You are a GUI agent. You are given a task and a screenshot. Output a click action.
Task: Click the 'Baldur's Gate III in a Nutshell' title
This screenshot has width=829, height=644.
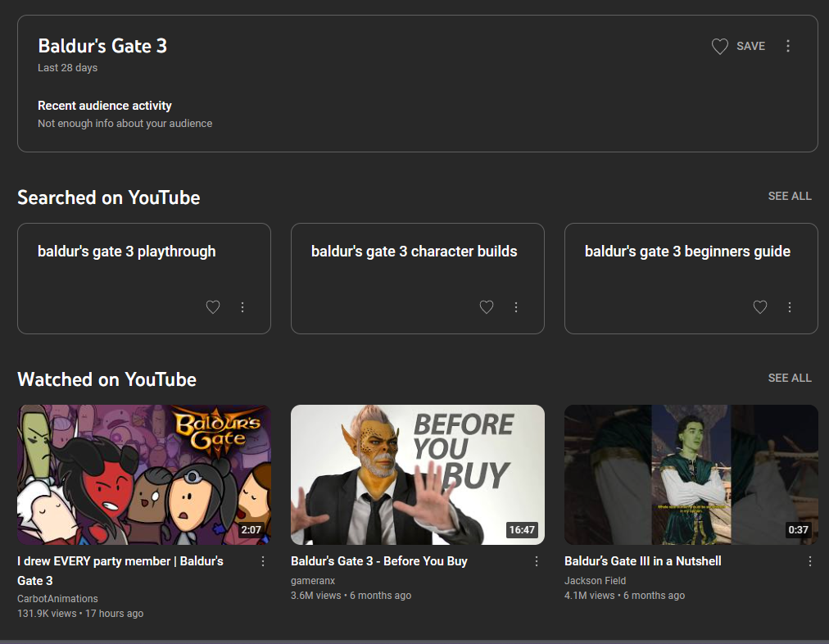coord(642,561)
